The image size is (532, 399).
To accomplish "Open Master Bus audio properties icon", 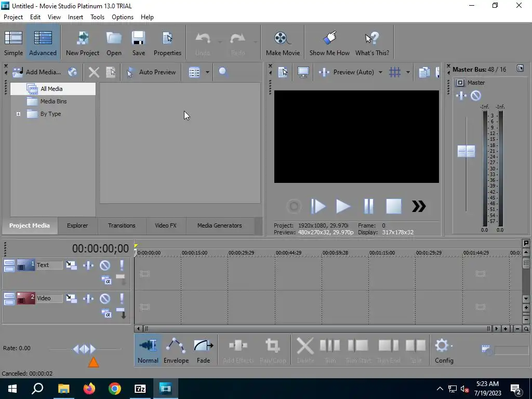I will [x=520, y=68].
